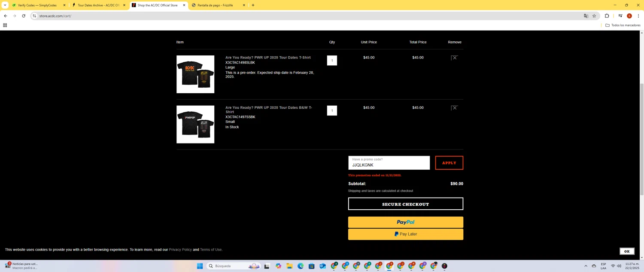
Task: Click the X3CTAC1498SLBK product code
Action: click(240, 63)
